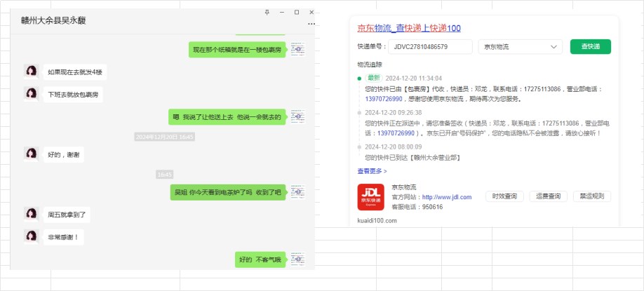Click the contact avatar beside "下班去就放包裹房"

tap(31, 94)
